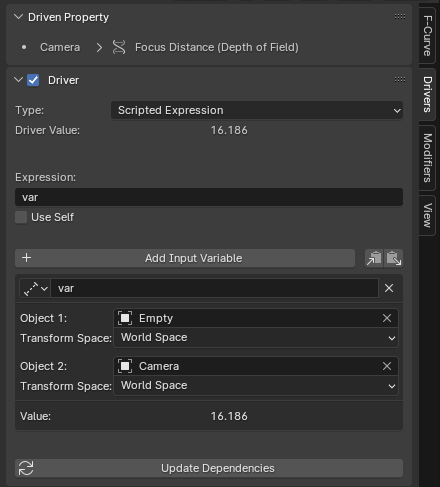
Task: Disable the Driver checkbox
Action: click(33, 80)
